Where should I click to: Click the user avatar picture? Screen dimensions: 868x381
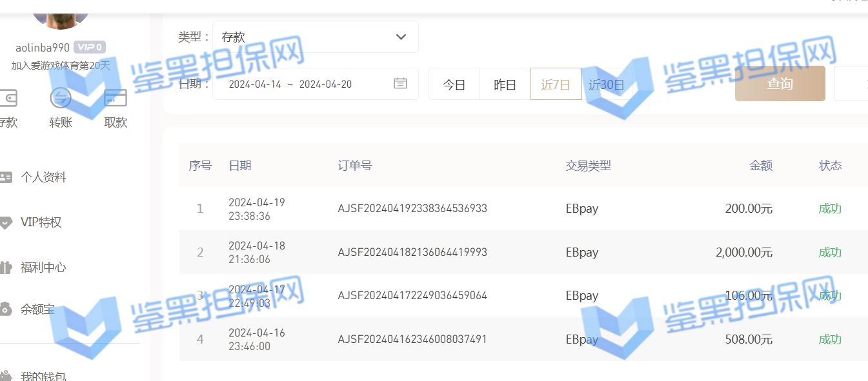point(61,14)
